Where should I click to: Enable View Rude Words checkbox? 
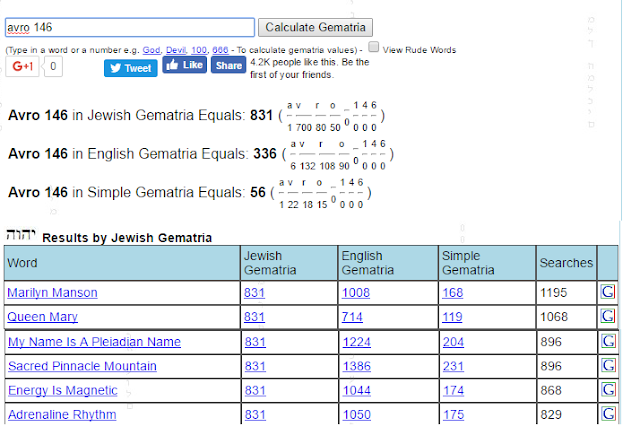373,47
